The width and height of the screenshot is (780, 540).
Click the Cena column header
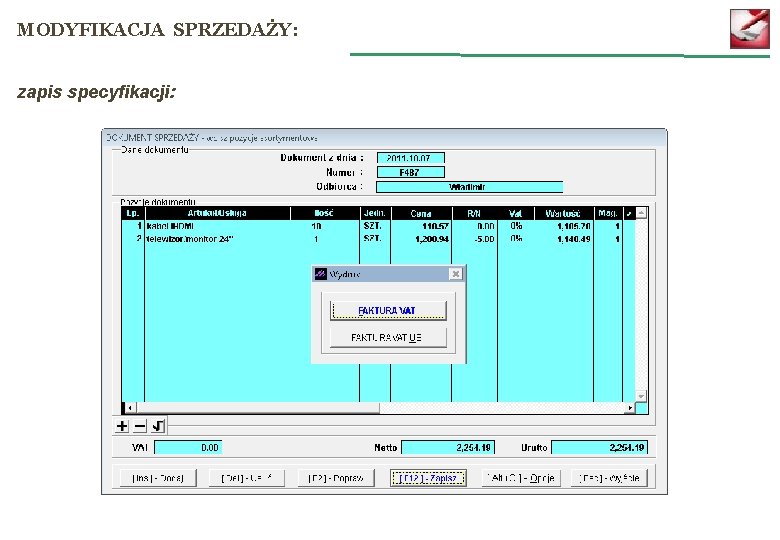coord(421,213)
